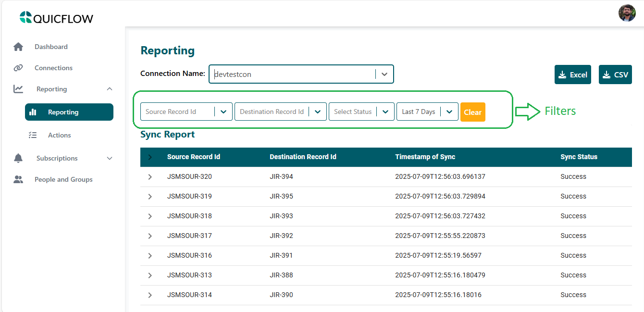The image size is (644, 312).
Task: Download the report as Excel
Action: [572, 75]
